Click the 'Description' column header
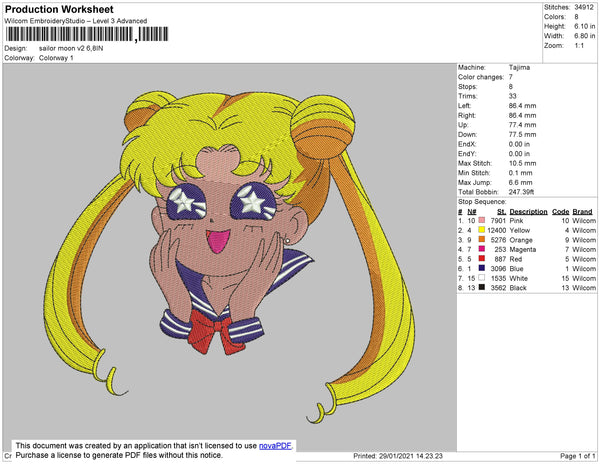The width and height of the screenshot is (600, 464). tap(528, 212)
